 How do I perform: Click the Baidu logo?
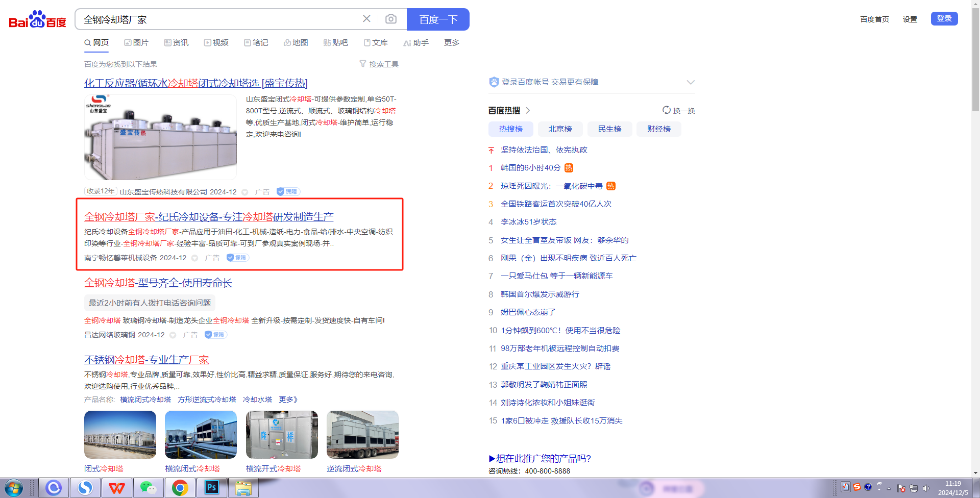point(37,19)
